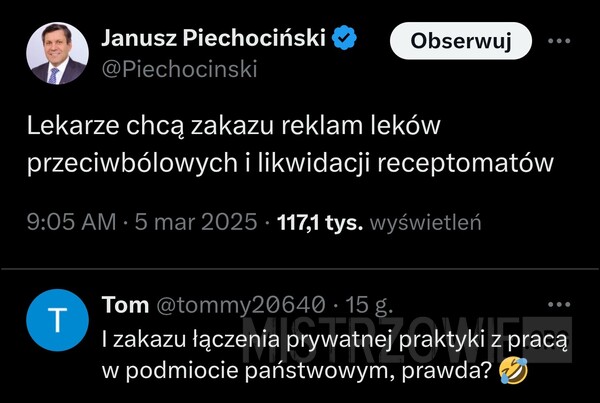Open the @Piechocinski handle link
Viewport: 600px width, 403px height.
click(179, 69)
